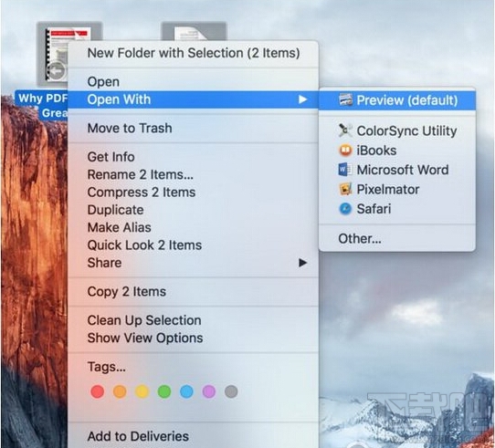Choose Show View Options
The height and width of the screenshot is (448, 495).
[194, 338]
